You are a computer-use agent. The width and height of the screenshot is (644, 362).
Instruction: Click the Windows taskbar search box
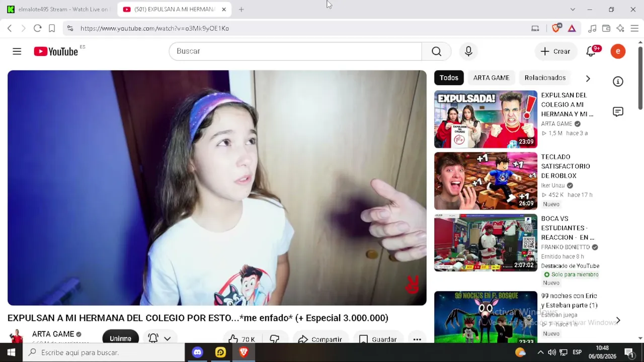click(x=104, y=352)
